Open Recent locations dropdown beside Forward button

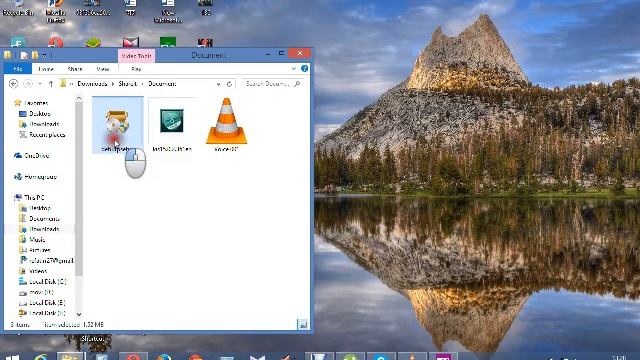click(x=40, y=84)
